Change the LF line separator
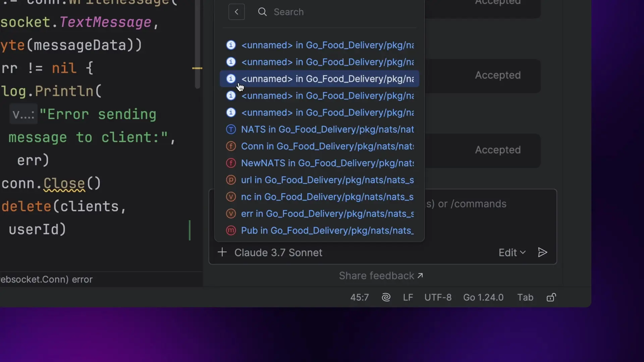Image resolution: width=644 pixels, height=362 pixels. pyautogui.click(x=408, y=297)
